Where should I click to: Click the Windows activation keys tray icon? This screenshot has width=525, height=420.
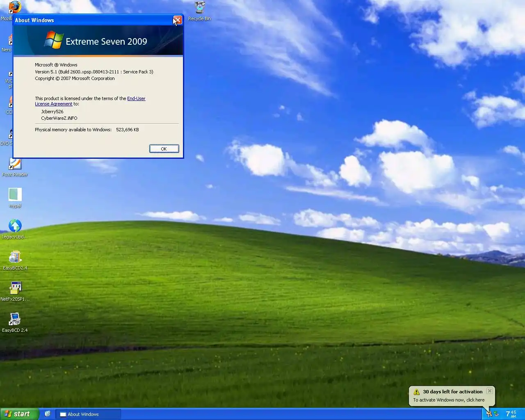(489, 414)
